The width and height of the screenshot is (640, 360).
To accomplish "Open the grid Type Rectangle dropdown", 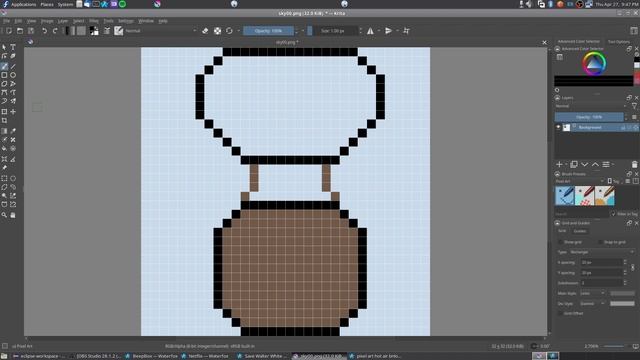I will [x=602, y=252].
